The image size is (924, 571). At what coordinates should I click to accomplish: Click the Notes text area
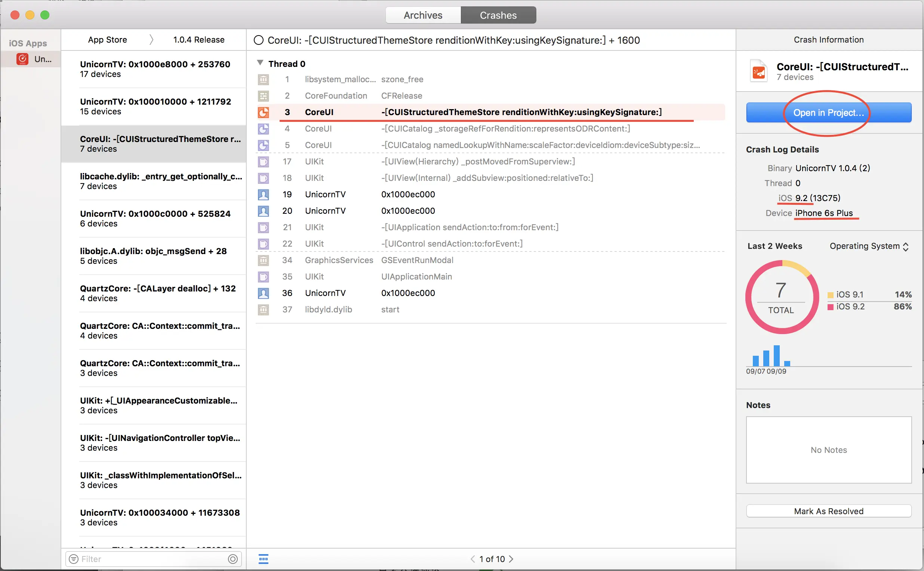828,450
